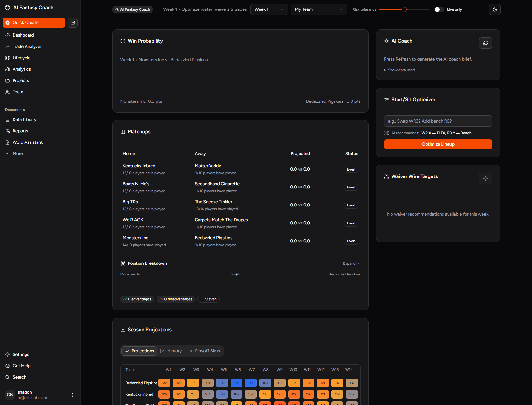
Task: Click the mail inbox icon
Action: [x=73, y=23]
